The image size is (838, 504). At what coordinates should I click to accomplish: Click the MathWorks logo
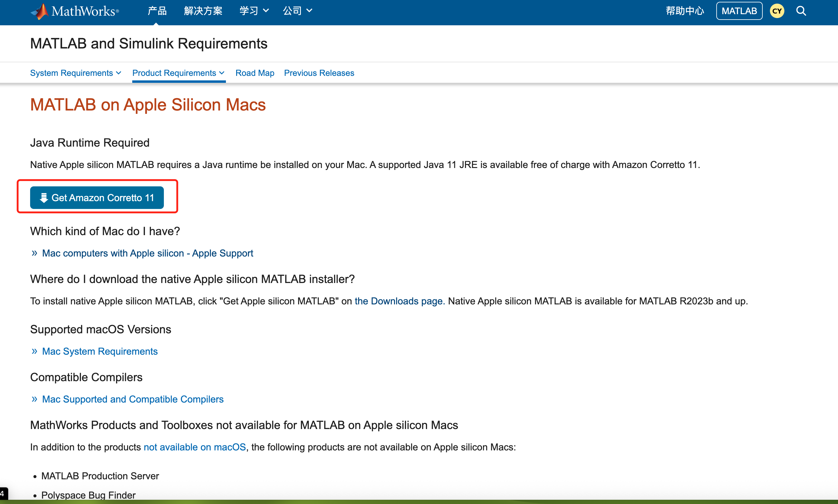tap(75, 11)
